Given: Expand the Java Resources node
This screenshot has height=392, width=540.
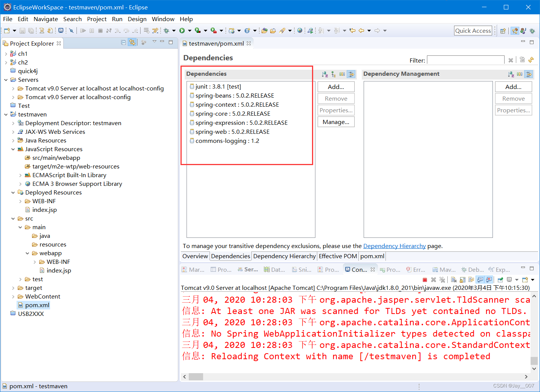Looking at the screenshot, I should click(13, 141).
